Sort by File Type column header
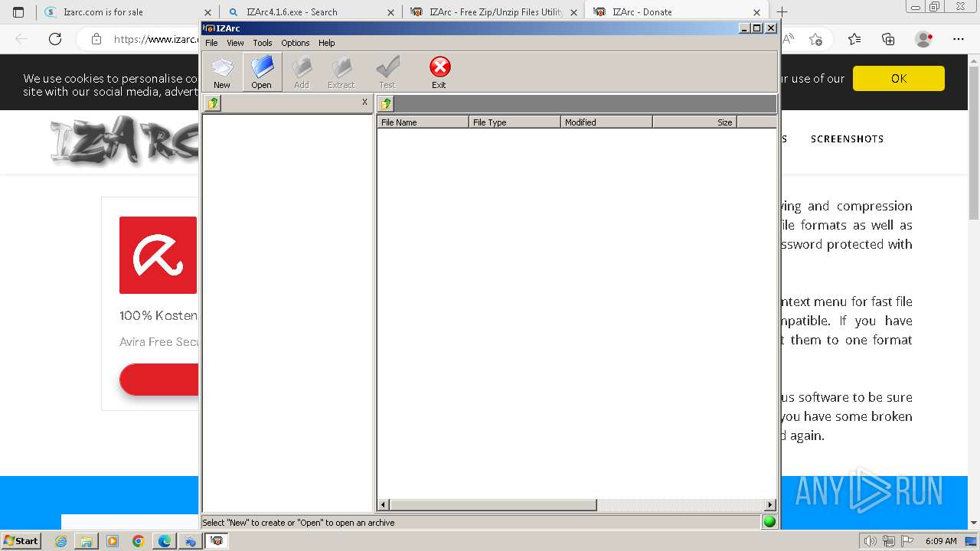 pos(514,122)
